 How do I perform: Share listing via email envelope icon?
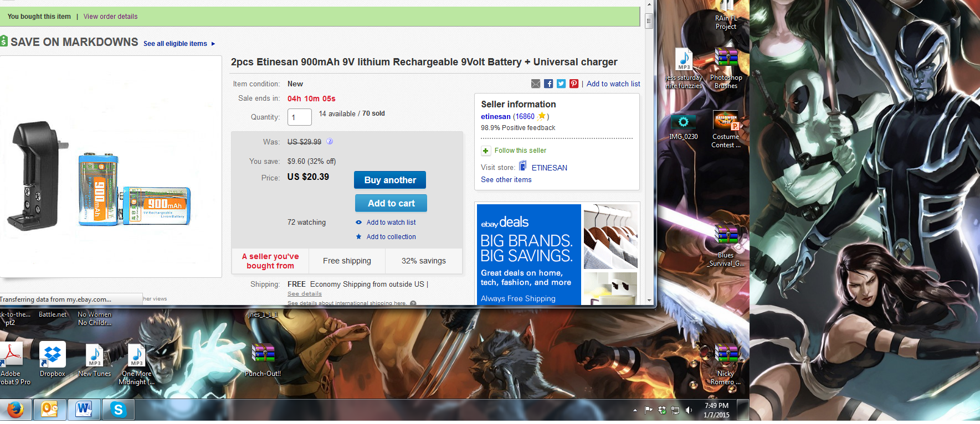536,84
